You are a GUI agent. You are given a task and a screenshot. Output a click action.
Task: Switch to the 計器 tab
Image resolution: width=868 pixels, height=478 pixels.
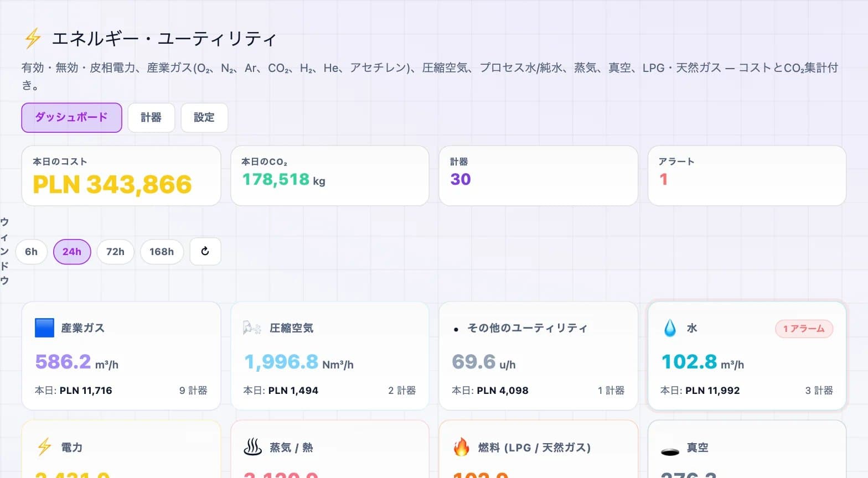[151, 117]
